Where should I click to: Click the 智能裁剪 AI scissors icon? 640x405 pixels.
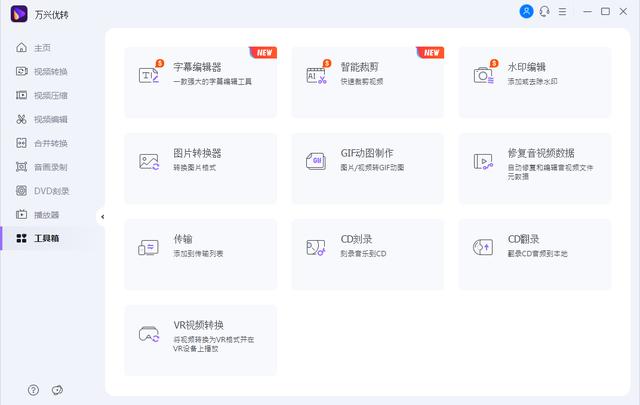click(x=316, y=76)
